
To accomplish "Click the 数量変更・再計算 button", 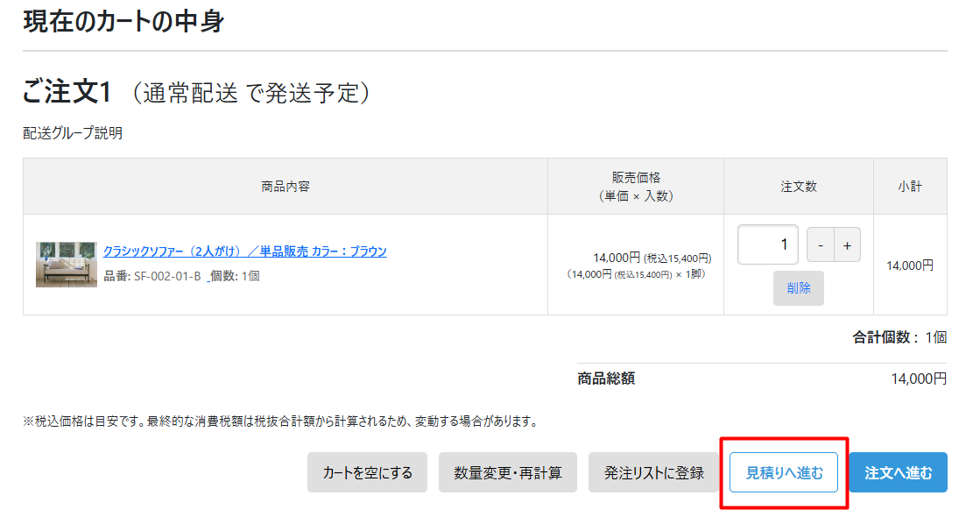I will click(x=508, y=473).
